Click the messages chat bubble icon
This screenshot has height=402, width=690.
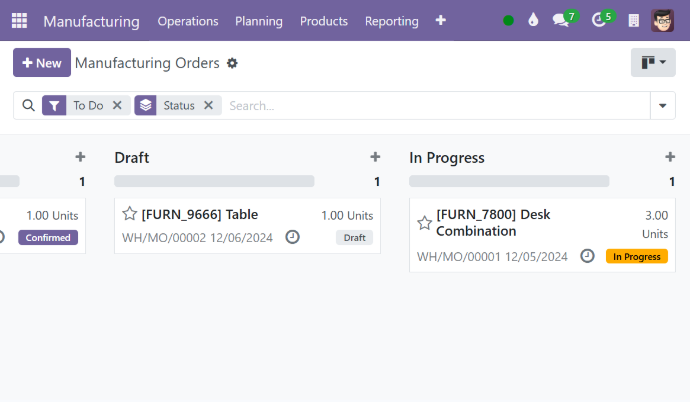pyautogui.click(x=561, y=20)
